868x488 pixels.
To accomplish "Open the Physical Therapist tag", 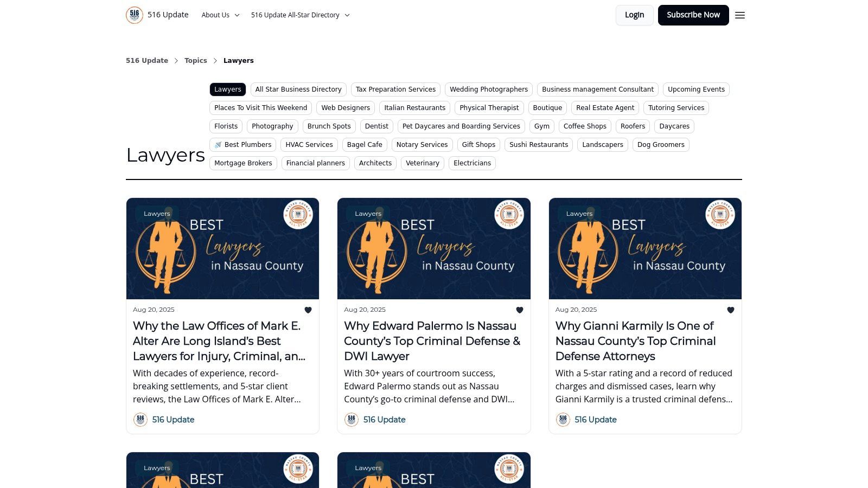I will pos(489,108).
